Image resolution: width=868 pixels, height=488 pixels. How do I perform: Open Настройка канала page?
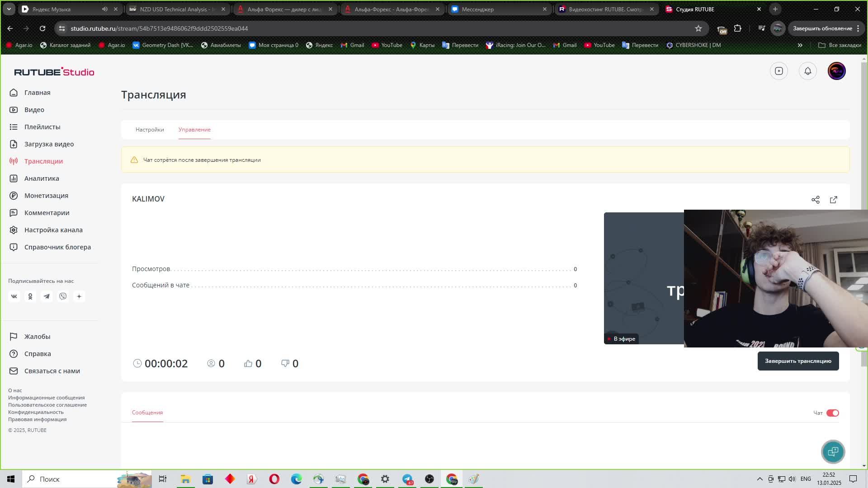(46, 230)
